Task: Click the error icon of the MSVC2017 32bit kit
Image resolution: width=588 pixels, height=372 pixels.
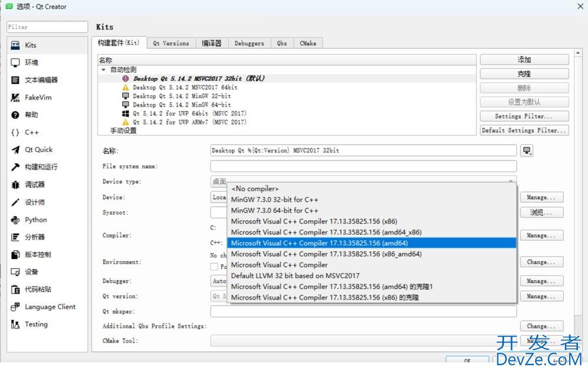Action: pos(126,78)
